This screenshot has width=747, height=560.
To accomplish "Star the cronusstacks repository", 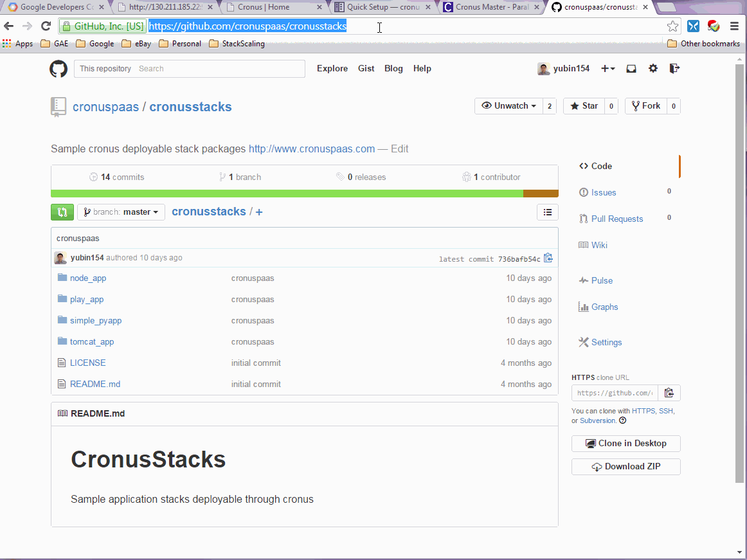I will [x=584, y=106].
